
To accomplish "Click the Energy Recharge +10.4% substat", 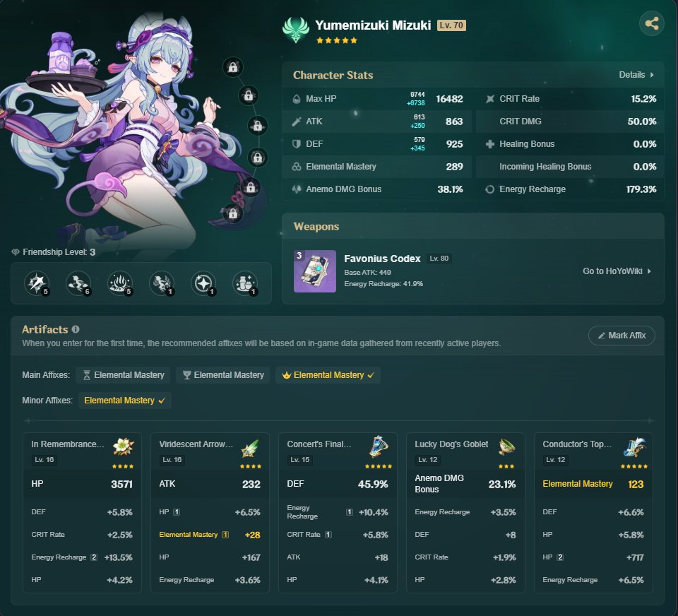I will click(x=338, y=512).
